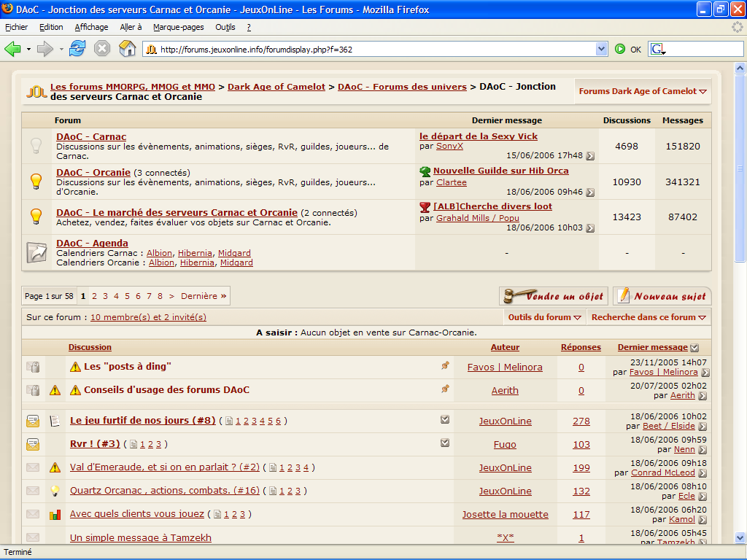Go to last post arrow for Orcanie
This screenshot has width=747, height=560.
coord(590,192)
